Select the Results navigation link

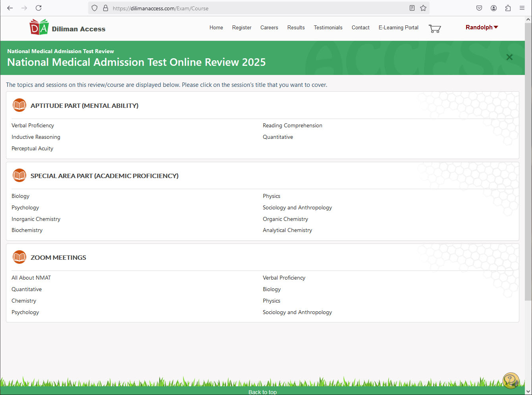coord(296,27)
